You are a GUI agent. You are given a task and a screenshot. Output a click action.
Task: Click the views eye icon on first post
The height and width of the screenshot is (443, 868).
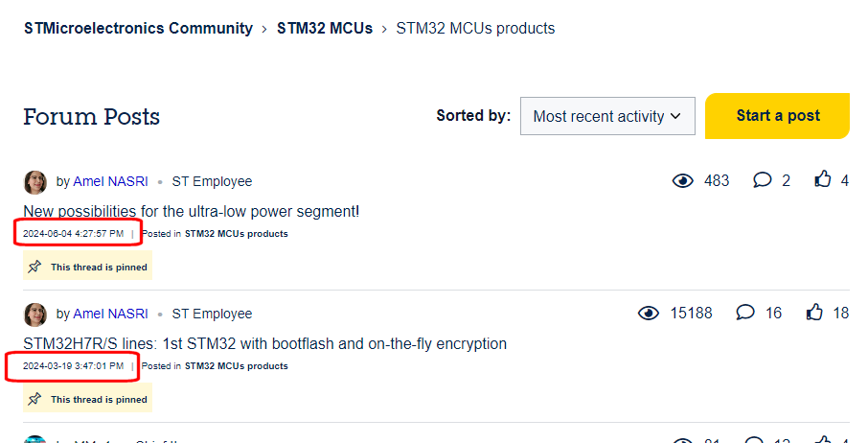point(682,180)
